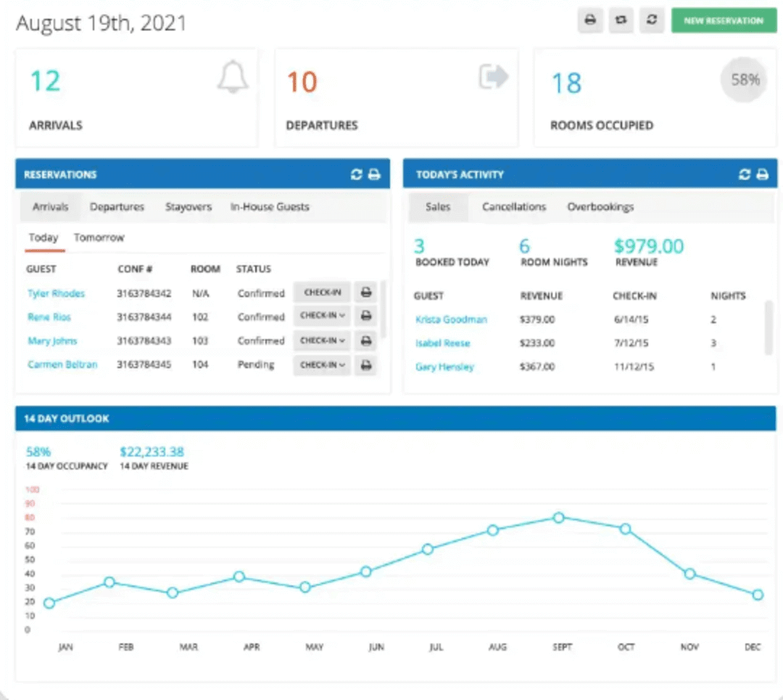
Task: Print the Today's Activity panel
Action: pyautogui.click(x=761, y=174)
